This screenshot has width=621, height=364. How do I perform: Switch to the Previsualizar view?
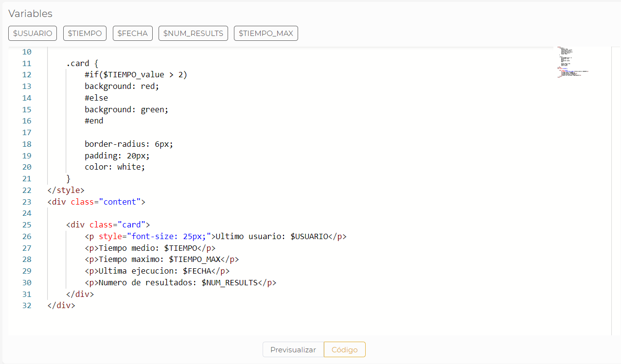[293, 349]
